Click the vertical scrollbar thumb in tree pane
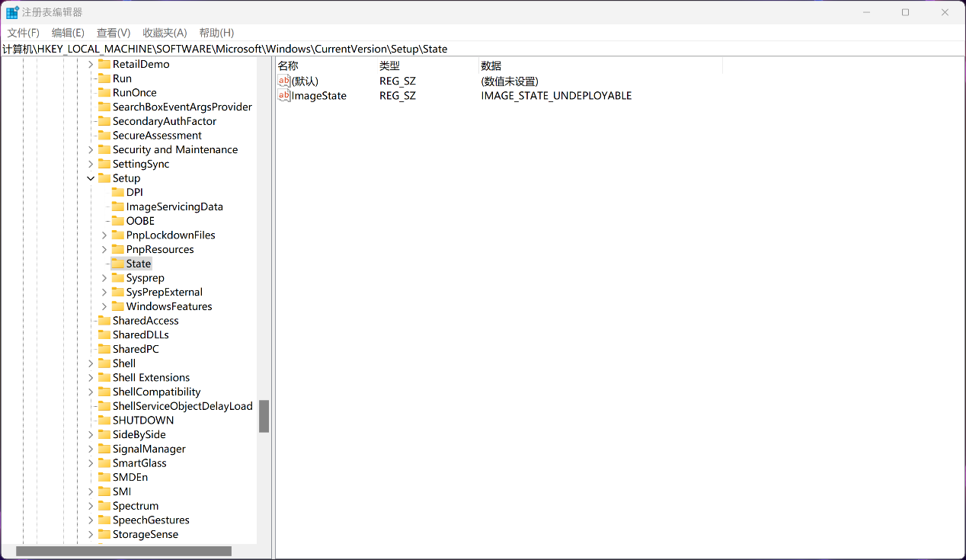Screen dimensions: 966x560 [x=264, y=416]
